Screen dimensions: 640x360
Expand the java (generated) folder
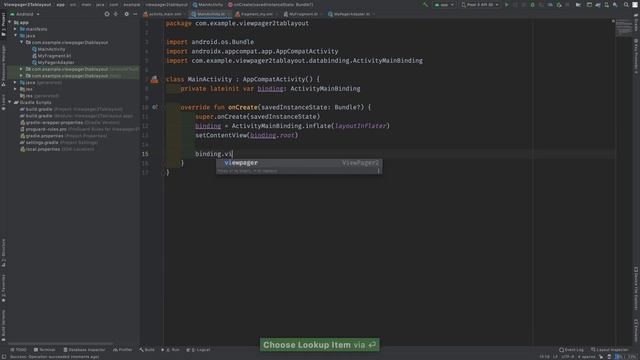pyautogui.click(x=16, y=82)
